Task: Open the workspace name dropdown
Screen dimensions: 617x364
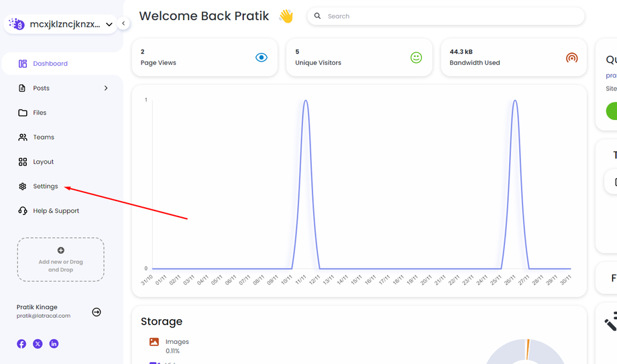Action: [x=109, y=25]
